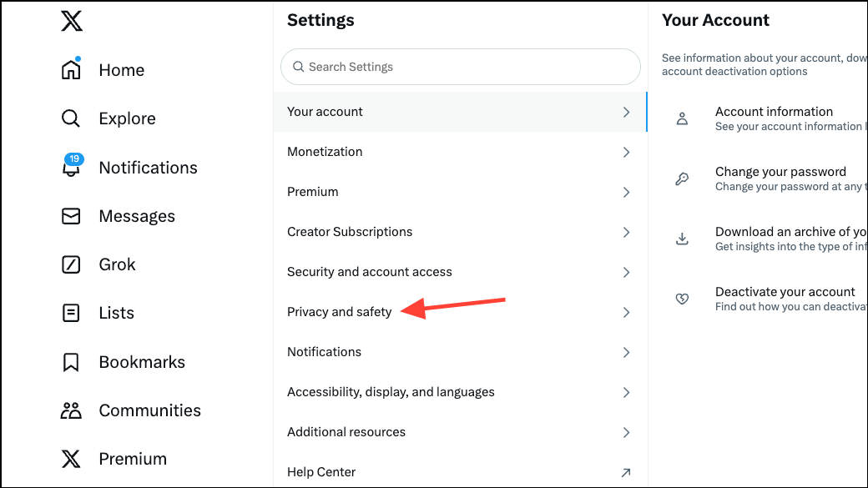The width and height of the screenshot is (868, 488).
Task: Open Help Center external link arrow
Action: pyautogui.click(x=626, y=472)
